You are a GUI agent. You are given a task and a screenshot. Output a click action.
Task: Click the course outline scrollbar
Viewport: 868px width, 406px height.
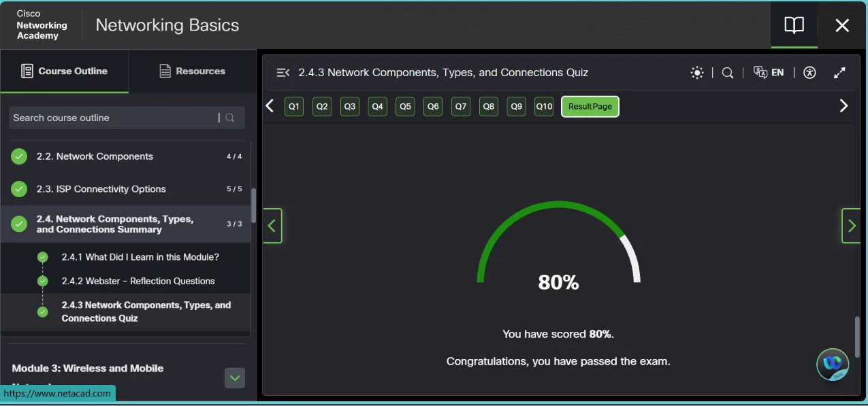click(x=254, y=205)
